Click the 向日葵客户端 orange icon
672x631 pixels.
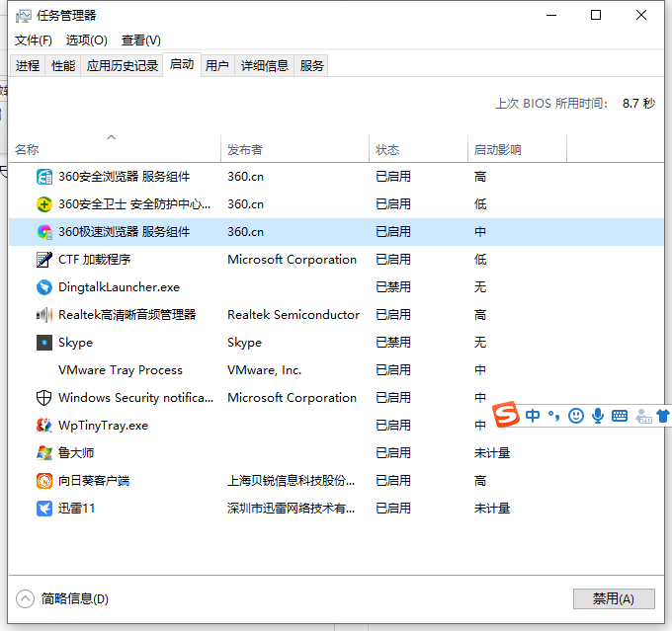click(44, 481)
